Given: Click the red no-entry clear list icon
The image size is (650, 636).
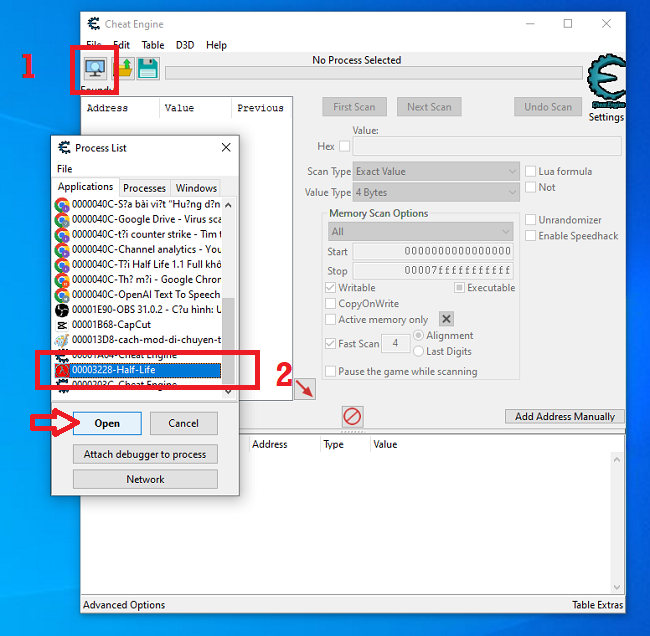Looking at the screenshot, I should tap(352, 416).
